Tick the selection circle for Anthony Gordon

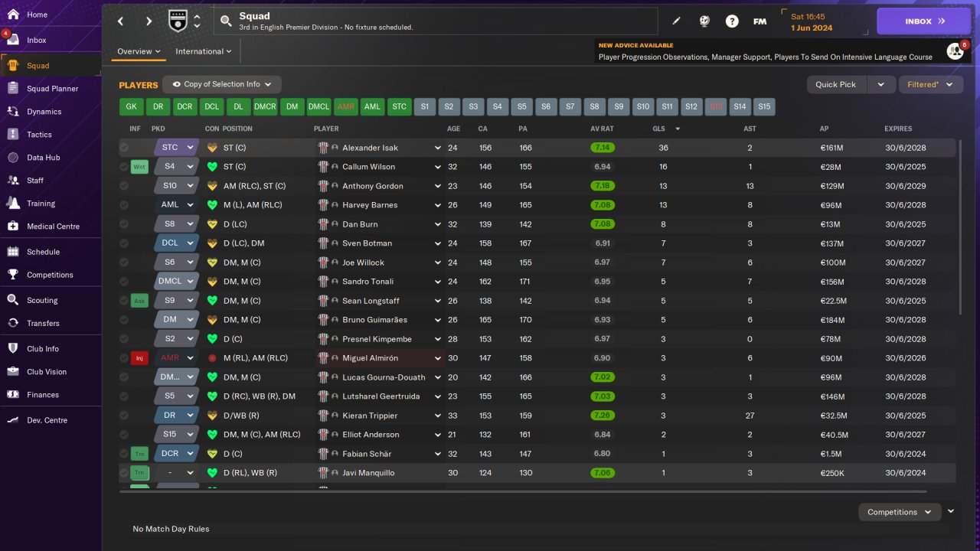pyautogui.click(x=124, y=186)
